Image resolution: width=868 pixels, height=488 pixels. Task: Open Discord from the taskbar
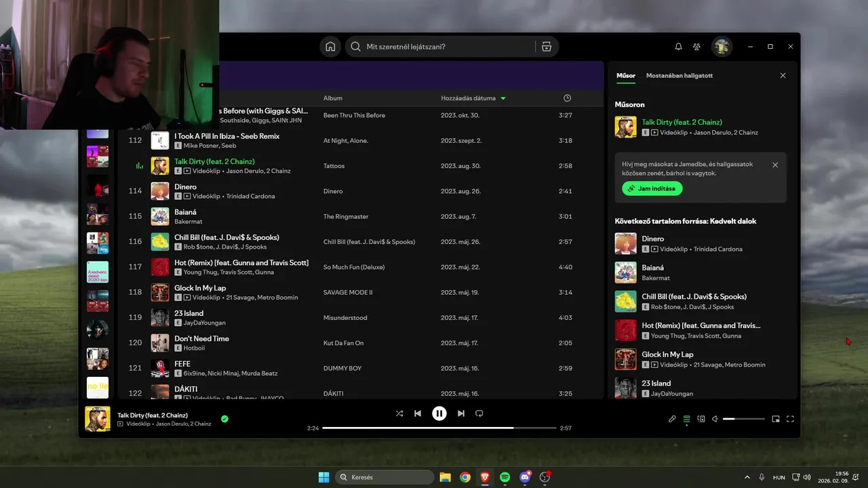[525, 477]
